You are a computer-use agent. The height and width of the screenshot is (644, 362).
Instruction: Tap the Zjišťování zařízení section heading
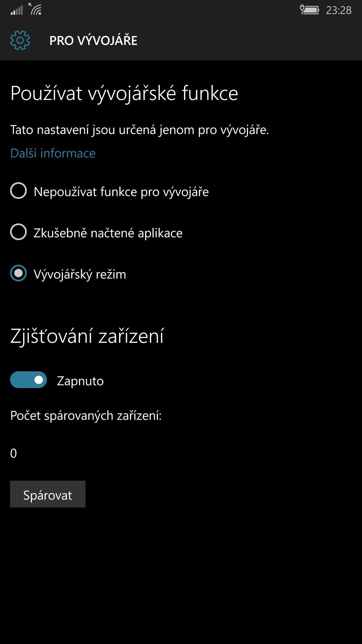(87, 336)
